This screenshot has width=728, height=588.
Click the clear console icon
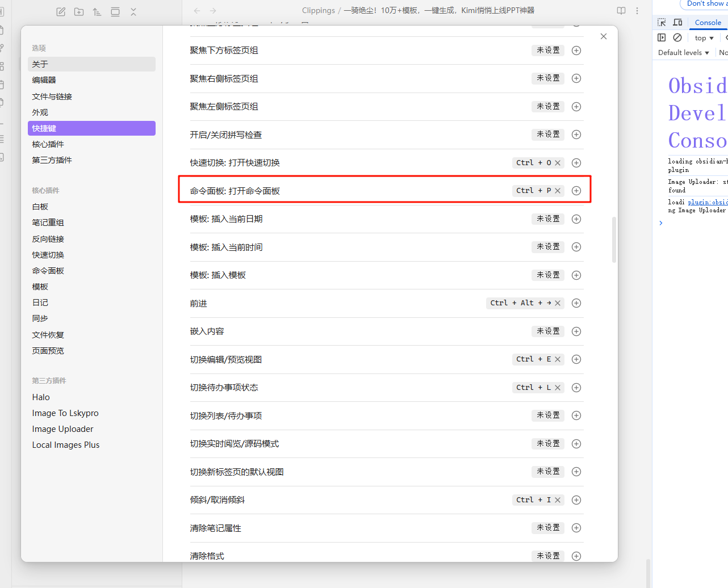(677, 37)
